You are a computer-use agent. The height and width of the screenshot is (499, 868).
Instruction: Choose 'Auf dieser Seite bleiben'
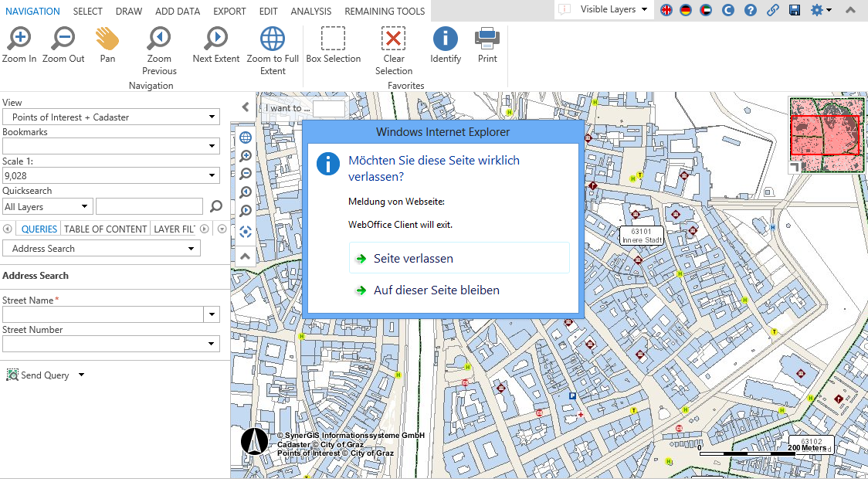436,290
